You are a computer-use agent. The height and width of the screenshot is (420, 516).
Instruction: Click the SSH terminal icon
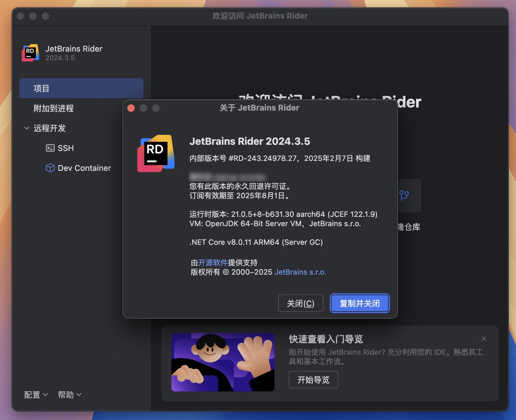tap(50, 148)
